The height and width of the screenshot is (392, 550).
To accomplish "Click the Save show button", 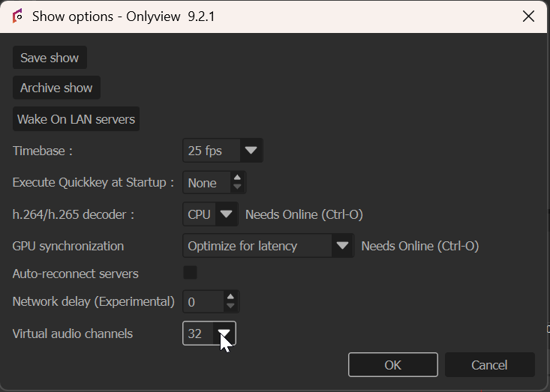I will tap(50, 58).
